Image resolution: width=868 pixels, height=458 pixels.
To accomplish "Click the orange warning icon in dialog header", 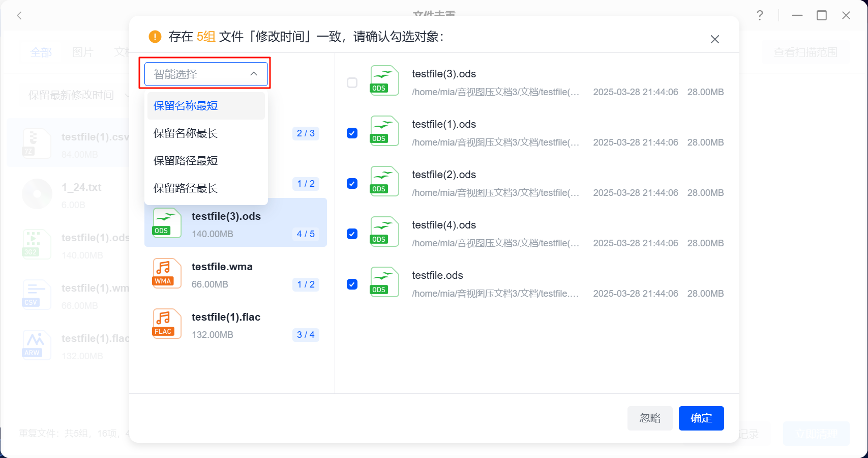I will pyautogui.click(x=155, y=37).
